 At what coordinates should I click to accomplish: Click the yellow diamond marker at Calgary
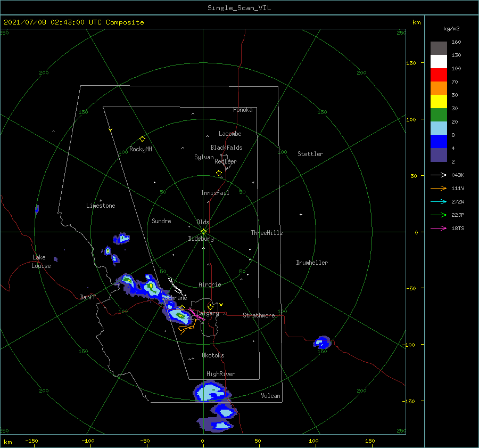210,307
